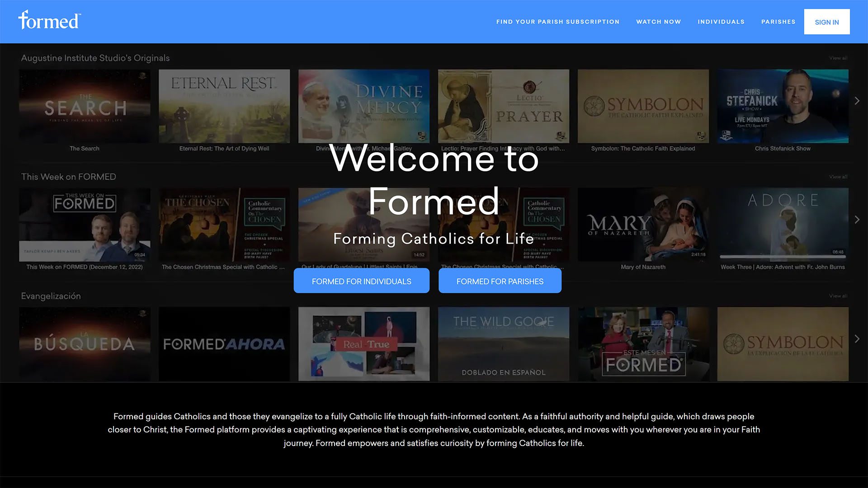The height and width of the screenshot is (488, 868).
Task: Click 'Mary of Nazareth' caption text
Action: [643, 267]
